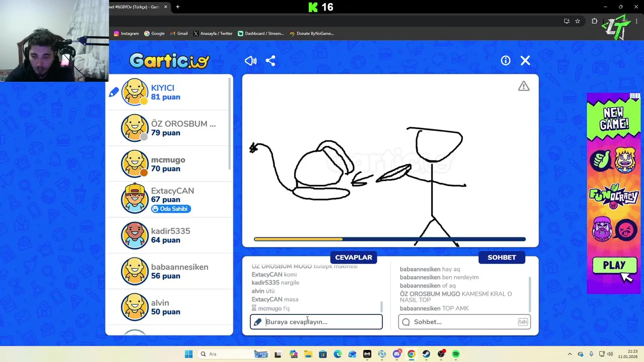Click mcmugo's player avatar
This screenshot has height=362, width=644.
pos(135,164)
